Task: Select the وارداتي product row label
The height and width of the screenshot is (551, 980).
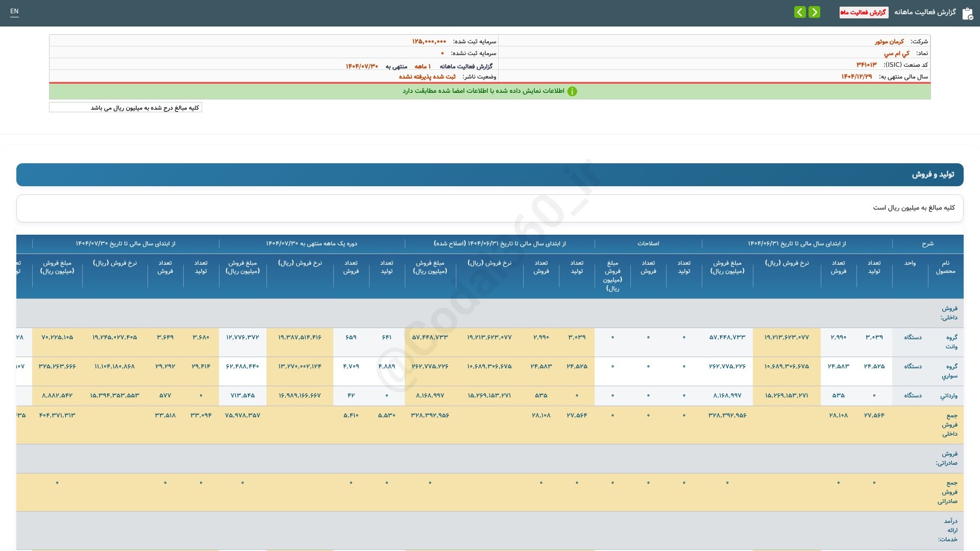Action: coord(949,396)
